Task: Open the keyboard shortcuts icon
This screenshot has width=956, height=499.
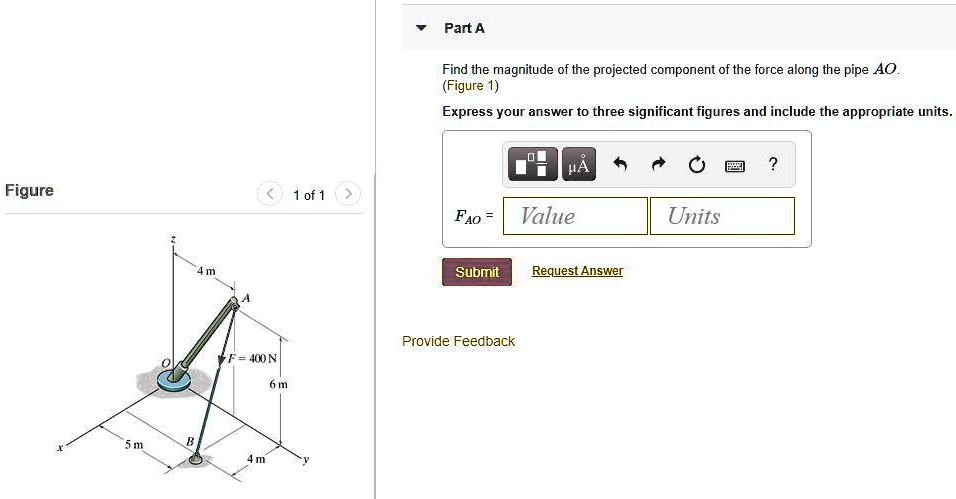Action: coord(735,166)
